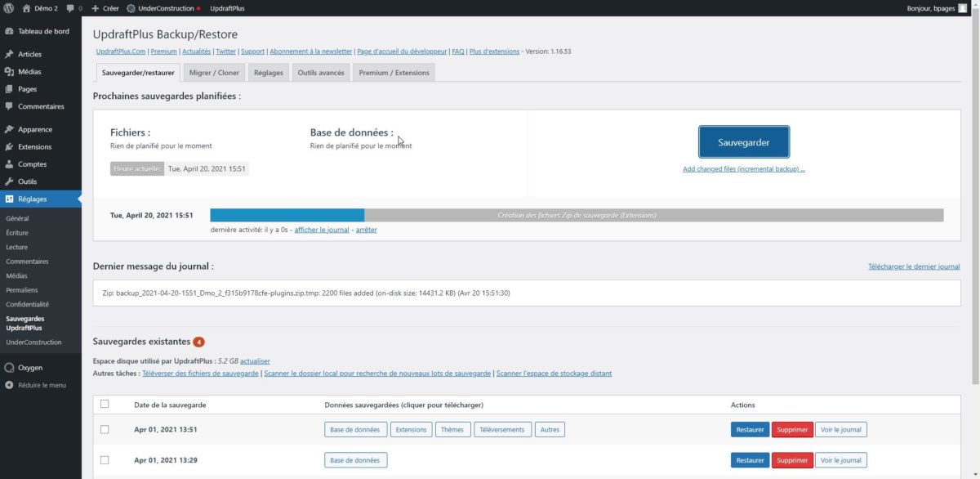980x479 pixels.
Task: Open Permaliens settings submenu item
Action: 22,289
